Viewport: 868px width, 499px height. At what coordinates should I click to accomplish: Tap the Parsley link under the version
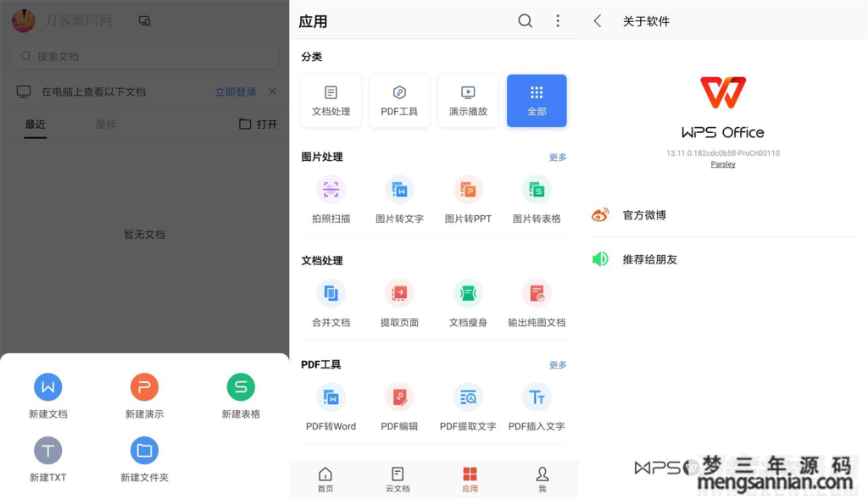723,164
